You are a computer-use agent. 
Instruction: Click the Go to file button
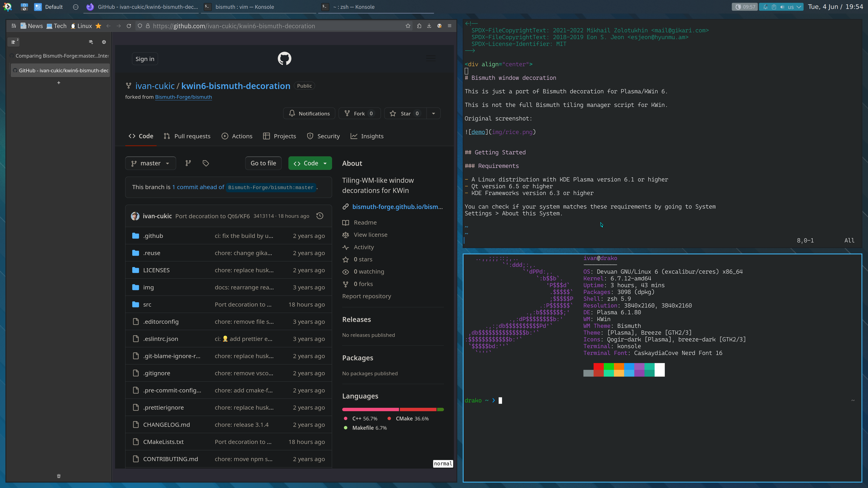coord(263,163)
